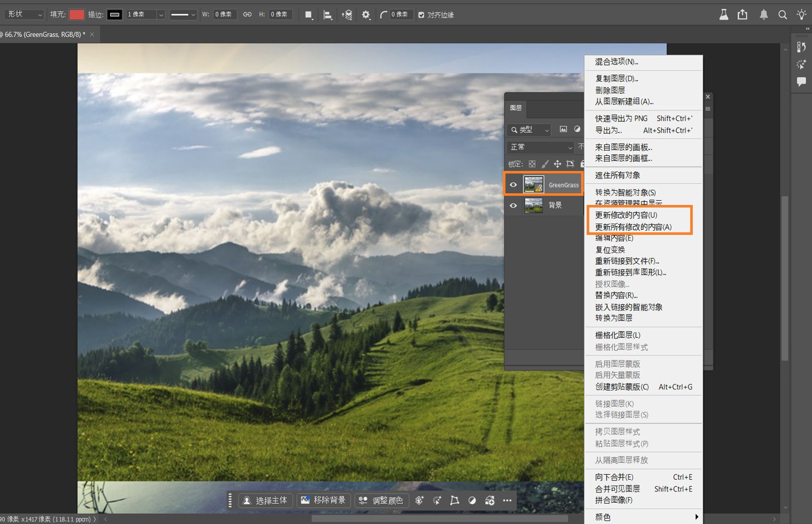Click the contextual task bar drag handle
This screenshot has height=524, width=812.
click(230, 501)
